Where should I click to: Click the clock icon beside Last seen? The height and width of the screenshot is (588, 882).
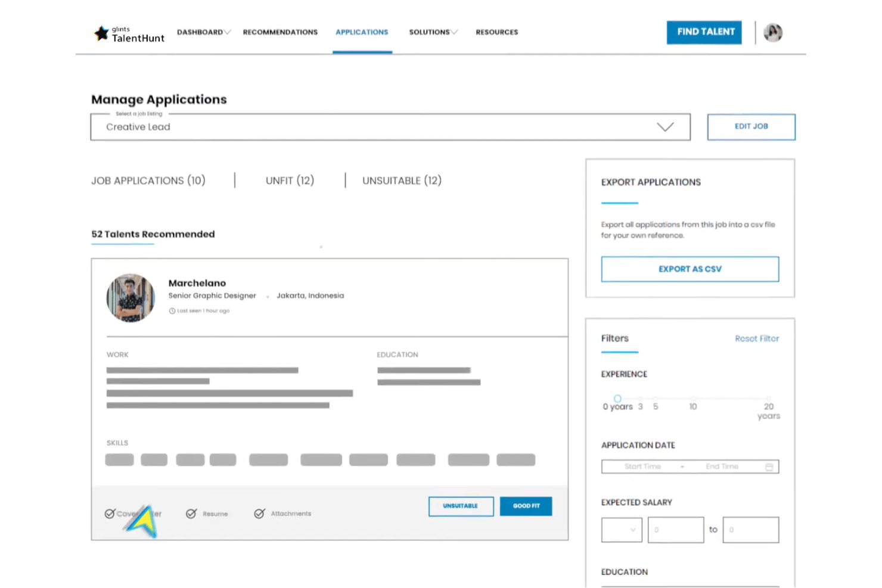172,311
